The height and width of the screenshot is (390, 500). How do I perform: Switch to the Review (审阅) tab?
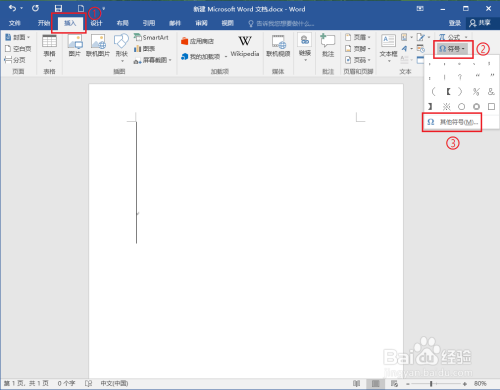(x=201, y=23)
